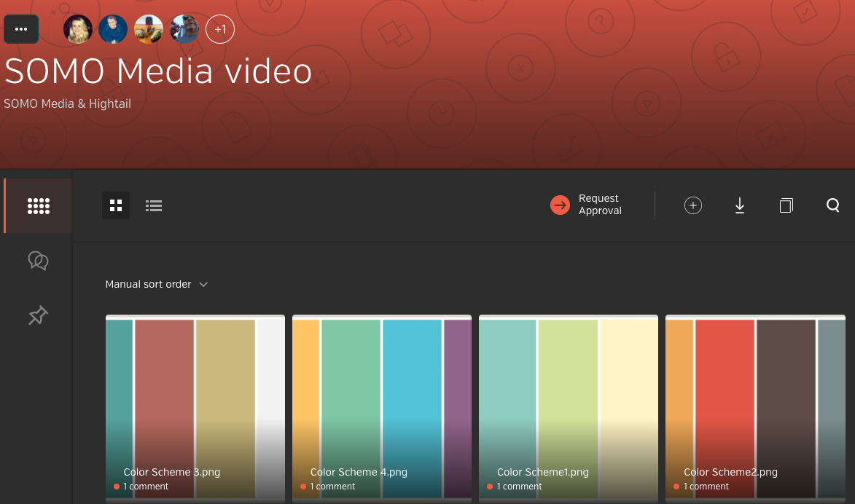The image size is (855, 504).
Task: Switch to grid view
Action: (x=116, y=205)
